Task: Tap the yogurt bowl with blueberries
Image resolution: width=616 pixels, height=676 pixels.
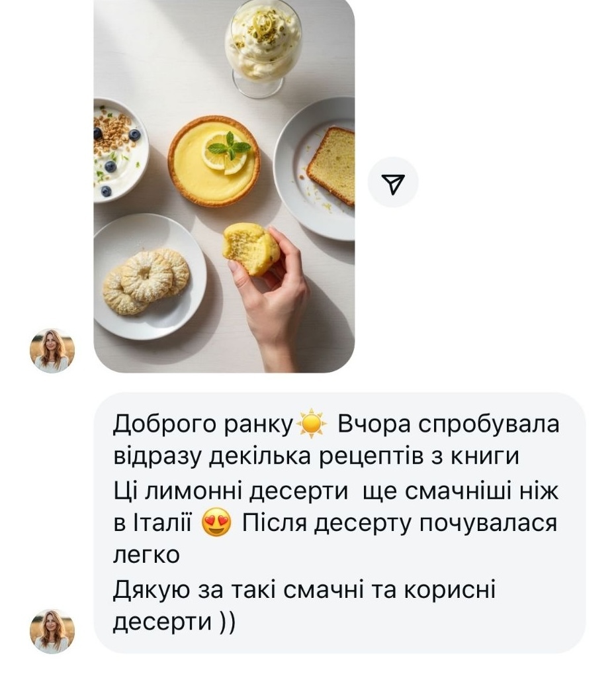Action: (x=119, y=150)
